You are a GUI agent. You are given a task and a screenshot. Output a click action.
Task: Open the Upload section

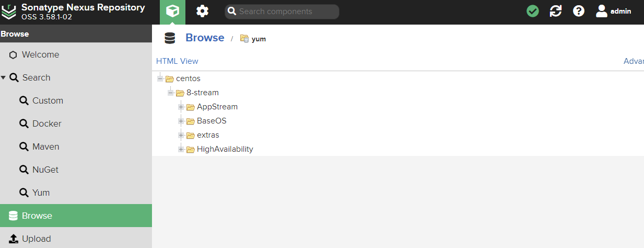(x=36, y=239)
